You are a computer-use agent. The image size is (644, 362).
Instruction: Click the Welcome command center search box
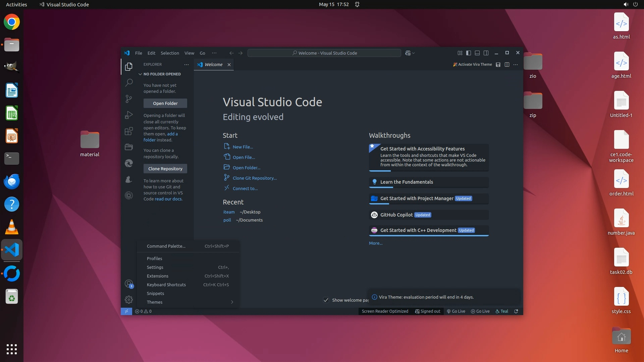pos(324,53)
